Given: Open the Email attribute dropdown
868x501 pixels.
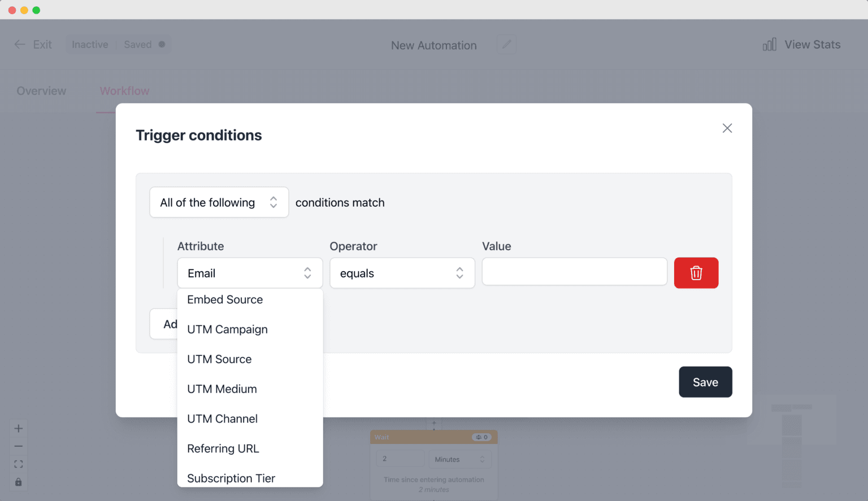Looking at the screenshot, I should coord(250,273).
